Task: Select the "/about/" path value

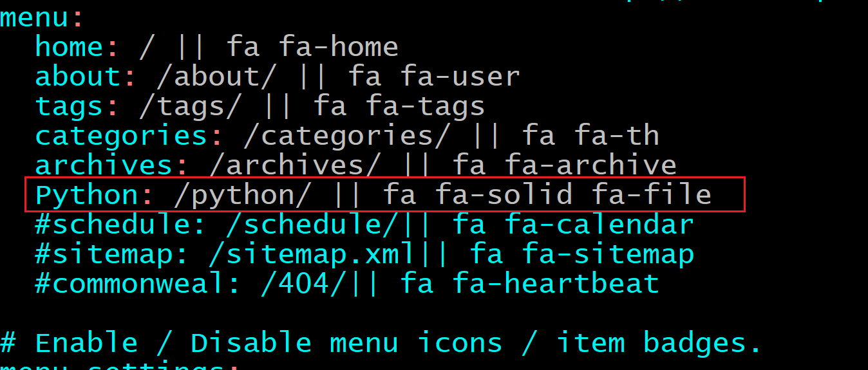Action: coord(216,77)
